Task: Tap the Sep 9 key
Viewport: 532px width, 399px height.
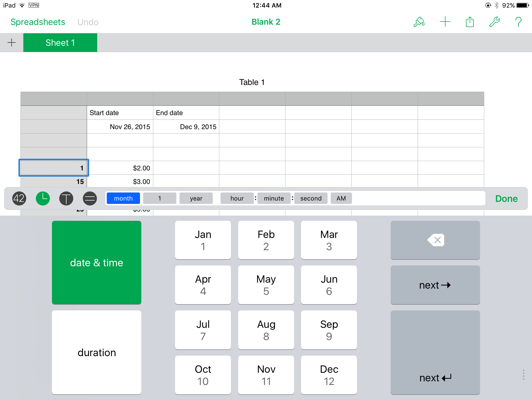Action: (x=329, y=330)
